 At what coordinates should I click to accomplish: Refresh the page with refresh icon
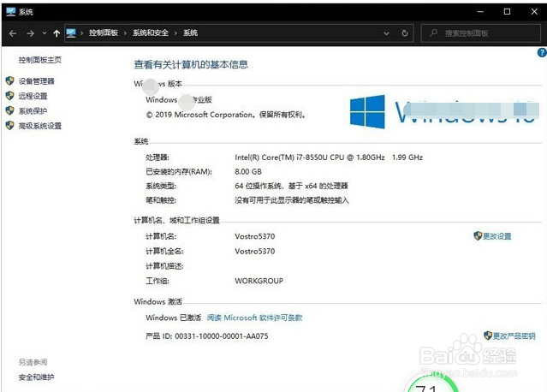pos(405,33)
